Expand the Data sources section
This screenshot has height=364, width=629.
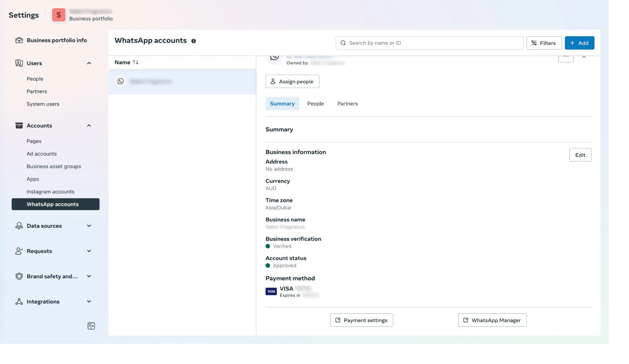pyautogui.click(x=89, y=226)
